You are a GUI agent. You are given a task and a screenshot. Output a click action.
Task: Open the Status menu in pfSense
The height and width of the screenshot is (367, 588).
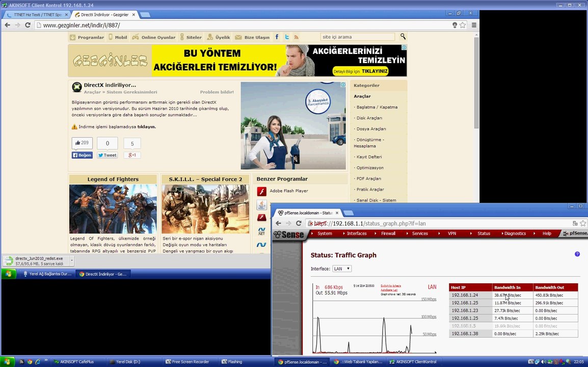point(484,233)
